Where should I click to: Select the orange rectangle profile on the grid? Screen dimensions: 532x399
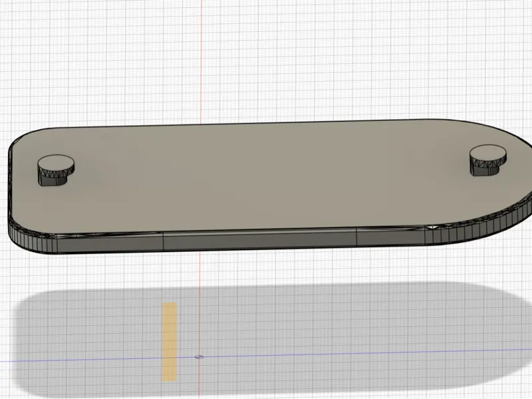[x=170, y=342]
